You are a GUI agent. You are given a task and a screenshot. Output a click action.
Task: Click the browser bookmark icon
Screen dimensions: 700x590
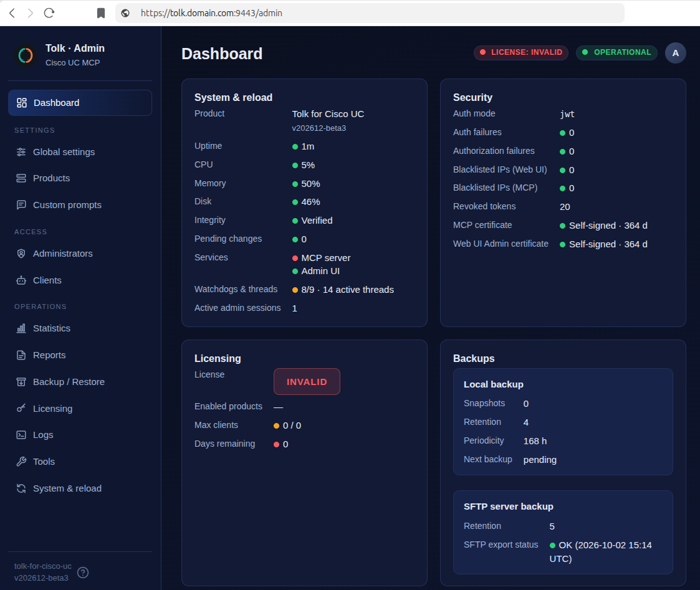pos(101,13)
